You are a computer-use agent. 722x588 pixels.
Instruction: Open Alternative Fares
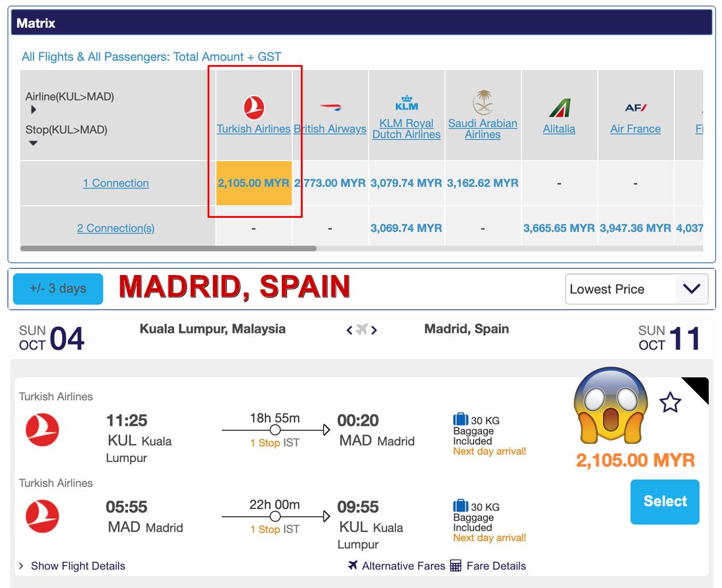click(x=404, y=566)
